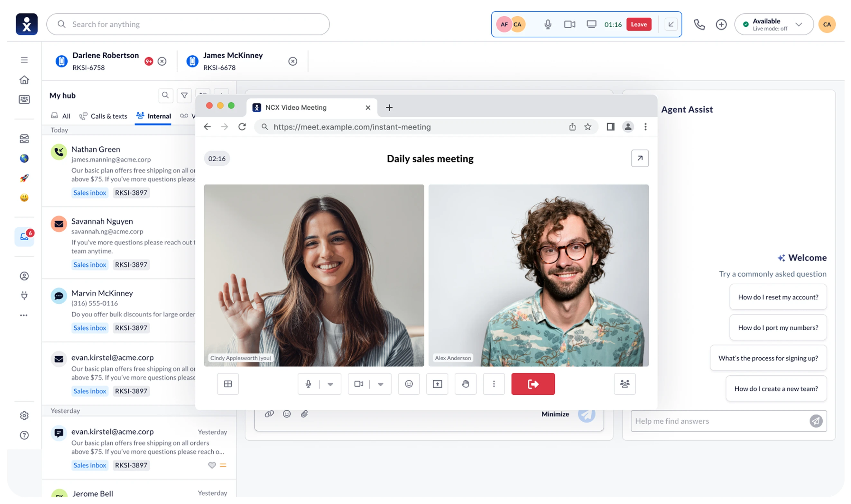Insert link in message composer
The height and width of the screenshot is (504, 851).
click(269, 414)
